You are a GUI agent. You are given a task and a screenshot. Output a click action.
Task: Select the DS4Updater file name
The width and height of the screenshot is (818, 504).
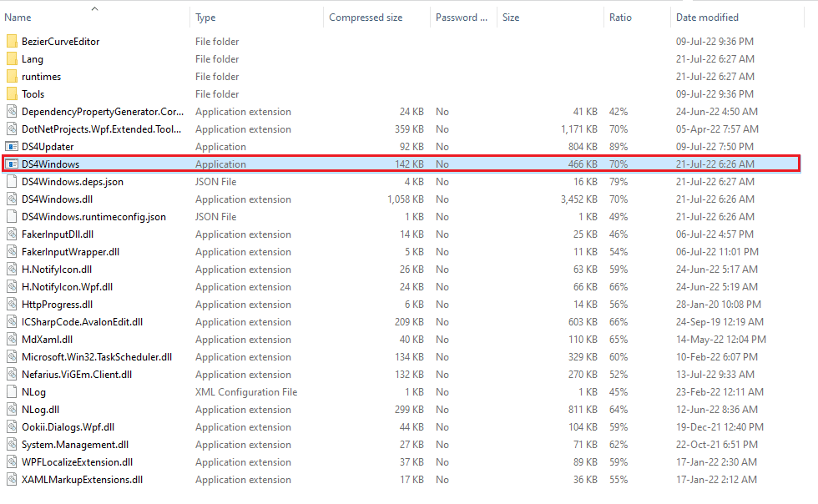click(x=48, y=147)
